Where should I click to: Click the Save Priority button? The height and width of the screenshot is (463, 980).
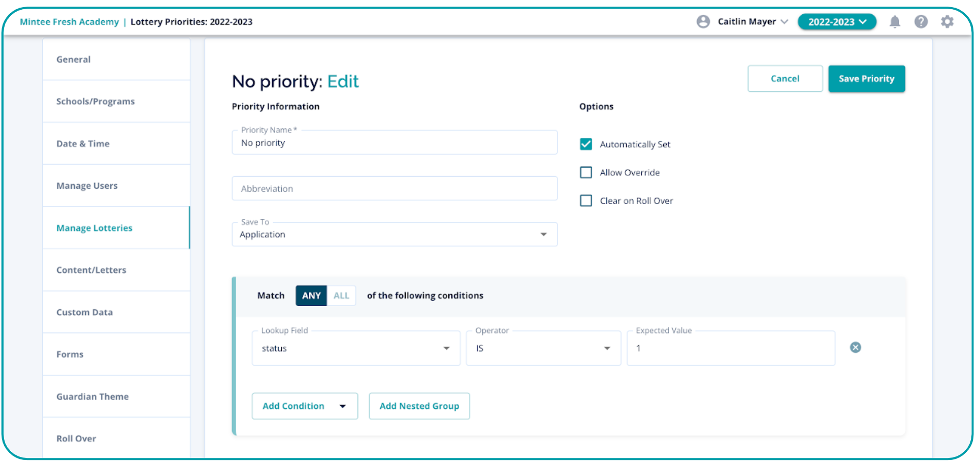coord(866,79)
